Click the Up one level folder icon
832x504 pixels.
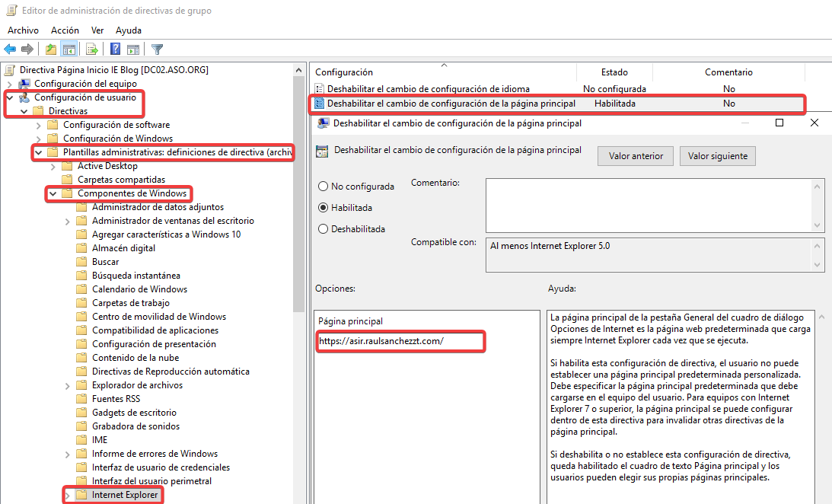(50, 49)
